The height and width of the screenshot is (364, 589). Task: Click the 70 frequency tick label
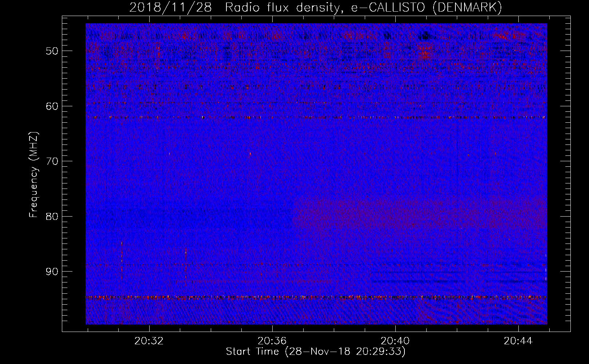[52, 161]
